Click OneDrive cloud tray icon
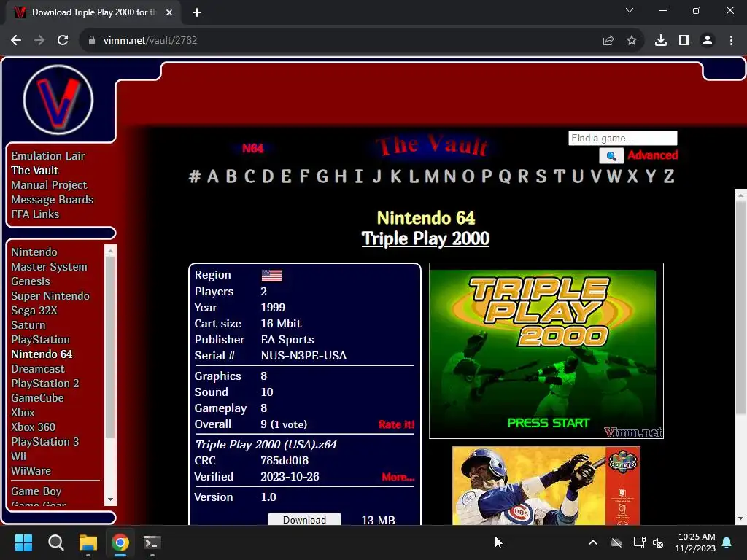The height and width of the screenshot is (560, 747). 616,542
